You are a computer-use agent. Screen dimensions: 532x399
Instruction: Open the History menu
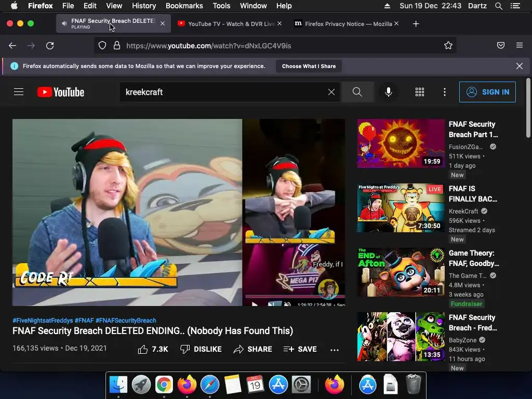pos(144,6)
